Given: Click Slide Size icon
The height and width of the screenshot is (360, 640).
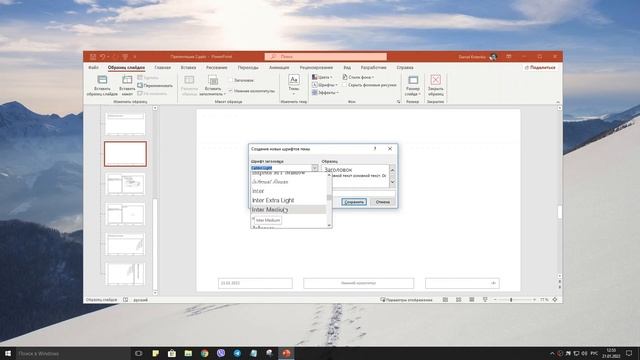Looking at the screenshot, I should (413, 80).
